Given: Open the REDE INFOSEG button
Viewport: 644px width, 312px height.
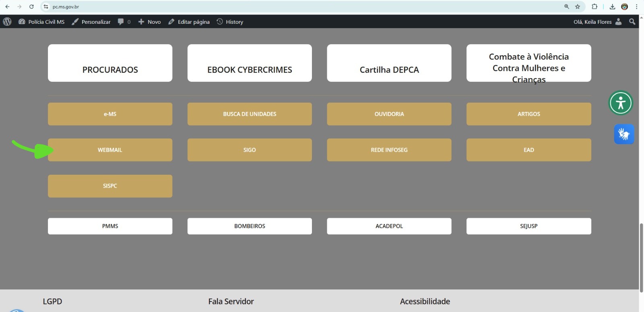Looking at the screenshot, I should [389, 150].
